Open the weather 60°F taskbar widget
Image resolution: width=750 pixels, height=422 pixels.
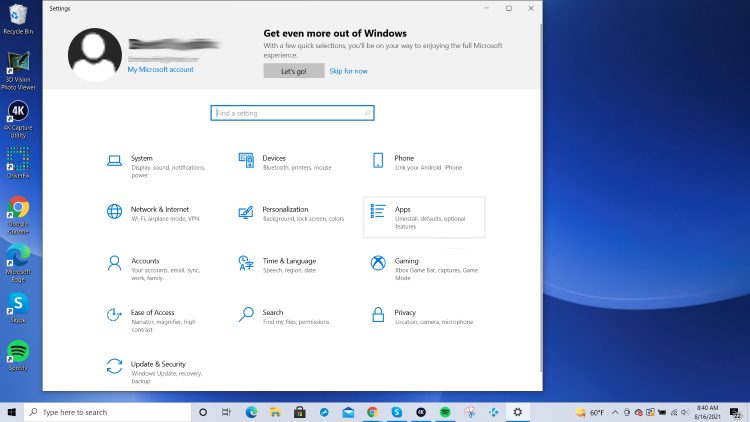590,412
